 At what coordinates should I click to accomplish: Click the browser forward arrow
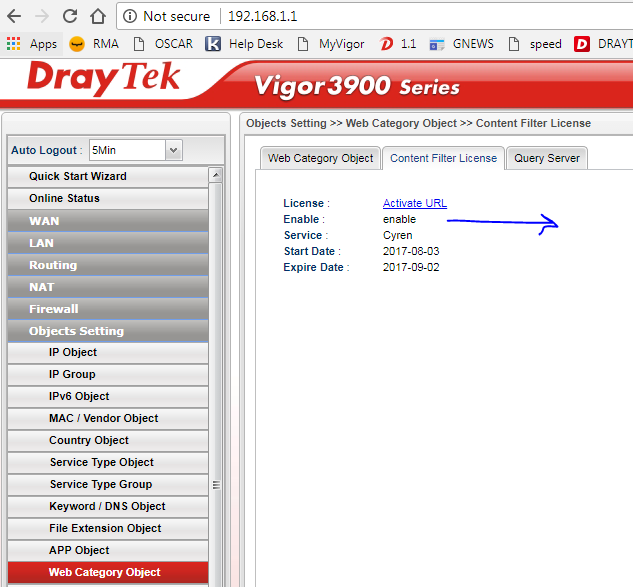[42, 16]
